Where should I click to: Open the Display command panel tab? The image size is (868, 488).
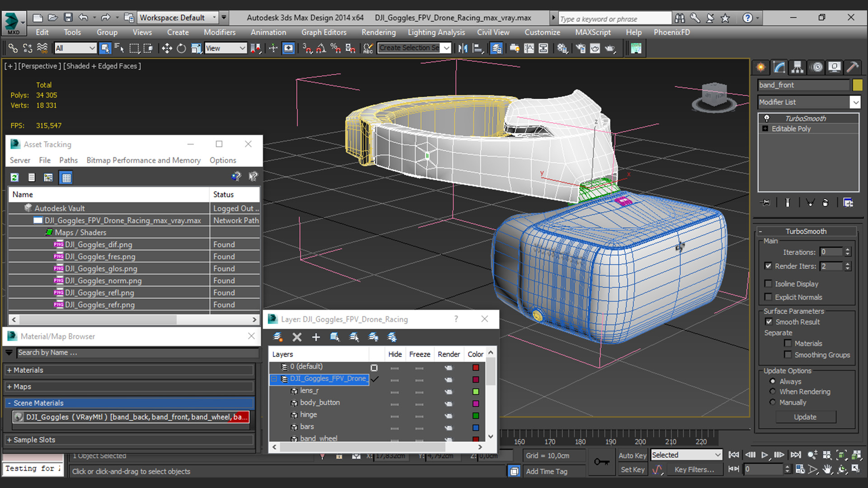point(835,67)
